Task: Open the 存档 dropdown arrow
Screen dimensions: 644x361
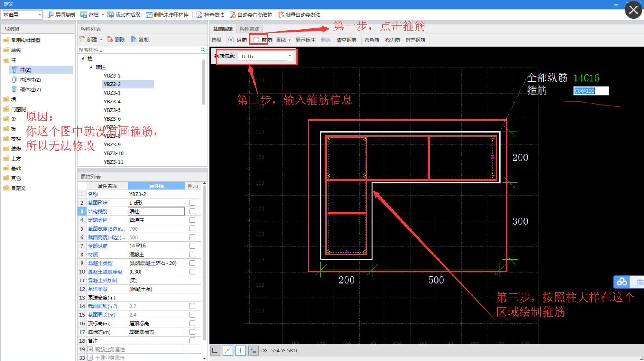Action: coord(103,15)
